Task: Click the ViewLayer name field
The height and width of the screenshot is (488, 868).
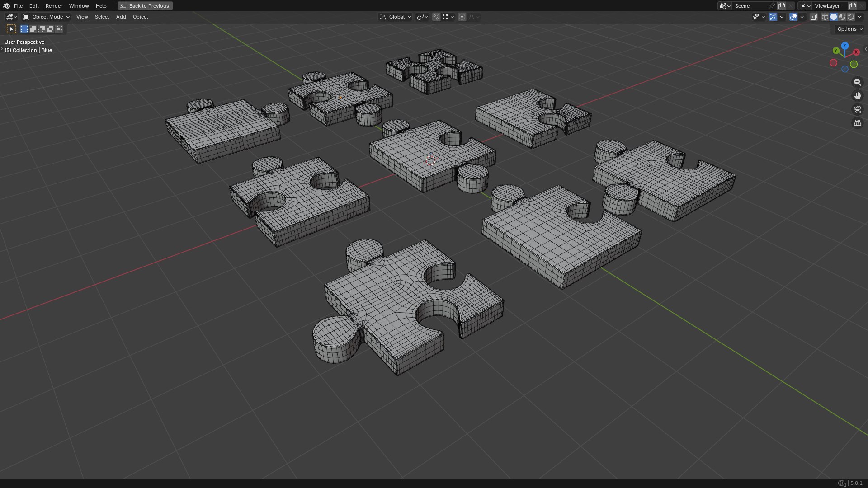Action: (830, 6)
